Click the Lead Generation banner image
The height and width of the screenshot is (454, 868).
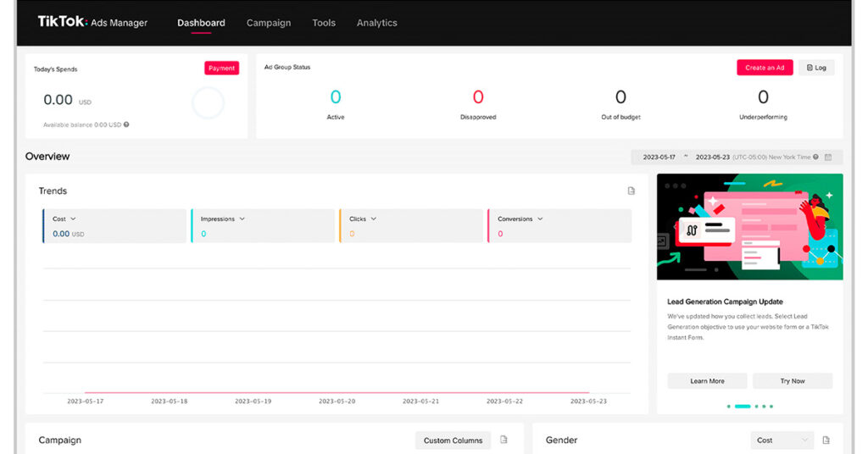coord(749,227)
